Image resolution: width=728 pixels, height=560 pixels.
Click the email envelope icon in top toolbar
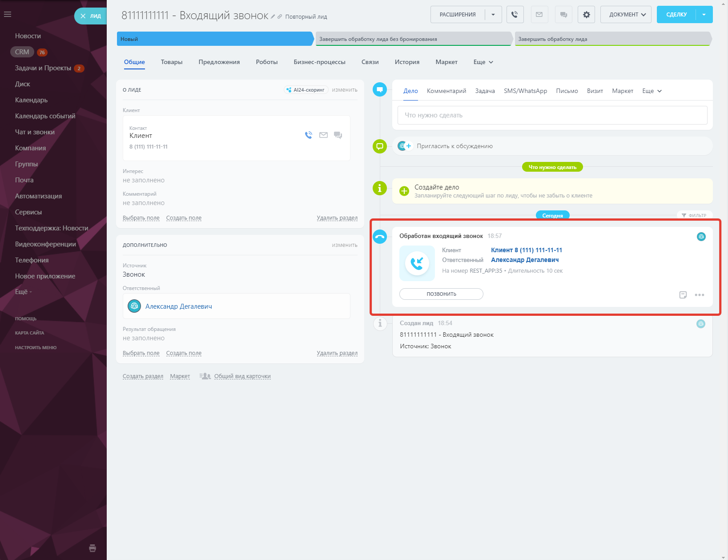(539, 15)
